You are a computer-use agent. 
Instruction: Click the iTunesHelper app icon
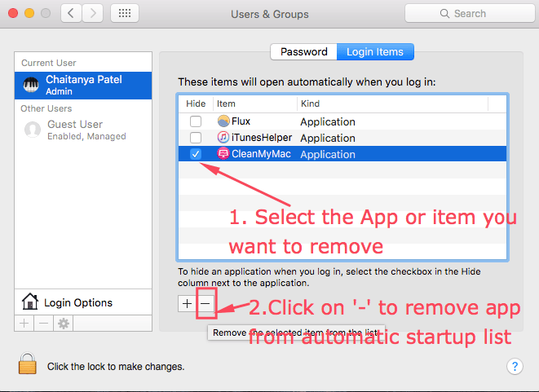[223, 138]
